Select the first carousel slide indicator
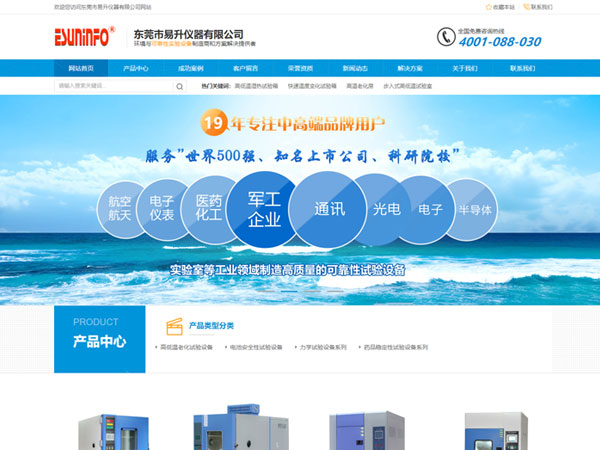600x450 pixels. coord(266,292)
